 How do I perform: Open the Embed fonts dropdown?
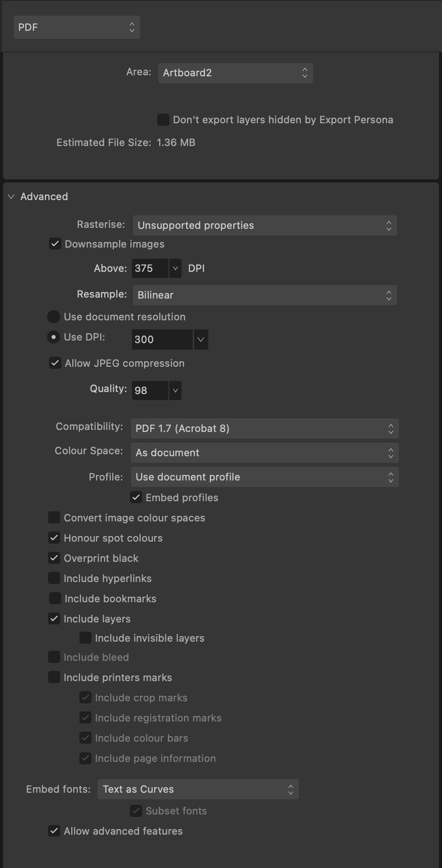(x=198, y=789)
